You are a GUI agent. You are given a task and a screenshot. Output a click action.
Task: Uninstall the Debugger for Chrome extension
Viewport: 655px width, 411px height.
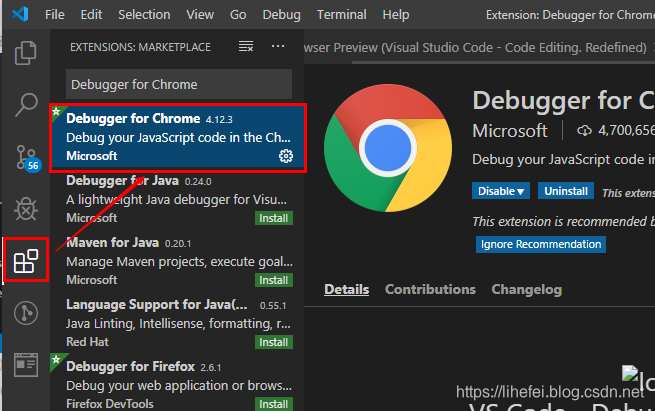[566, 191]
